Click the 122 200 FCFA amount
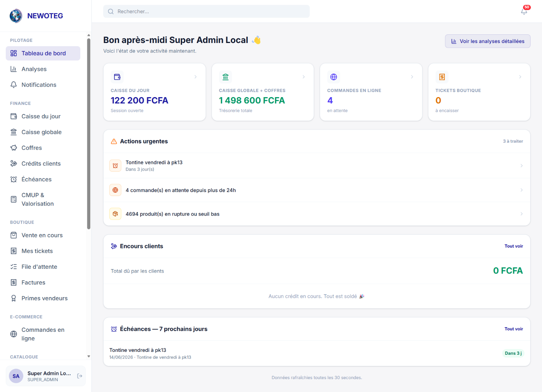 click(139, 101)
